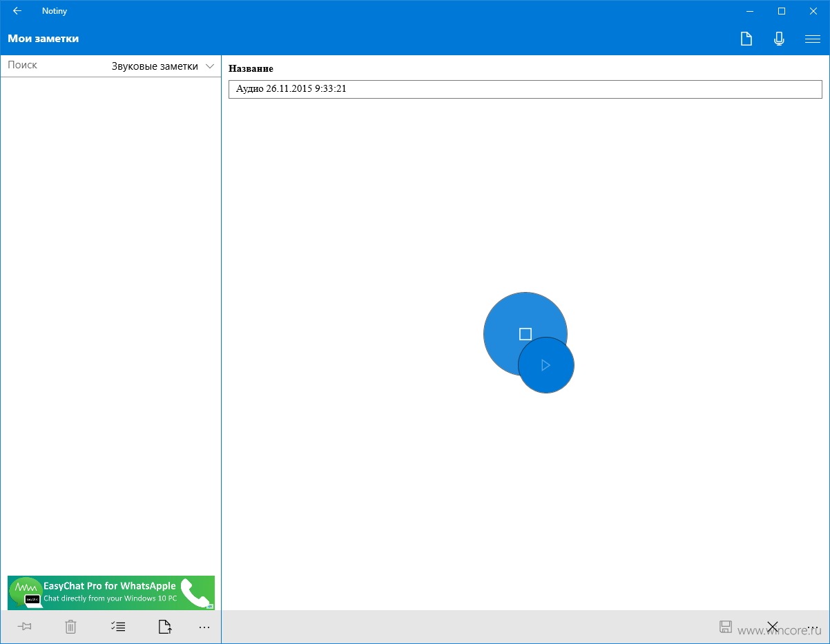Viewport: 830px width, 644px height.
Task: Stop recording with the square button
Action: coord(525,334)
